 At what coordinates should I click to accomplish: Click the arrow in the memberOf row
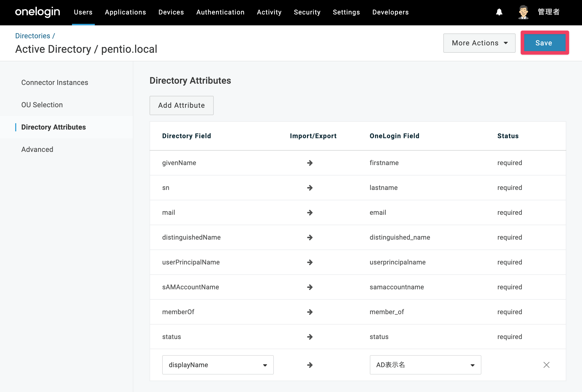pyautogui.click(x=310, y=312)
